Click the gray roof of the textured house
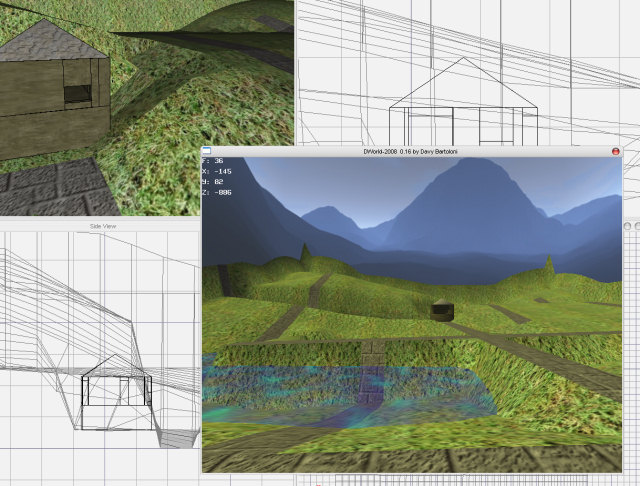This screenshot has width=640, height=486. (x=50, y=40)
